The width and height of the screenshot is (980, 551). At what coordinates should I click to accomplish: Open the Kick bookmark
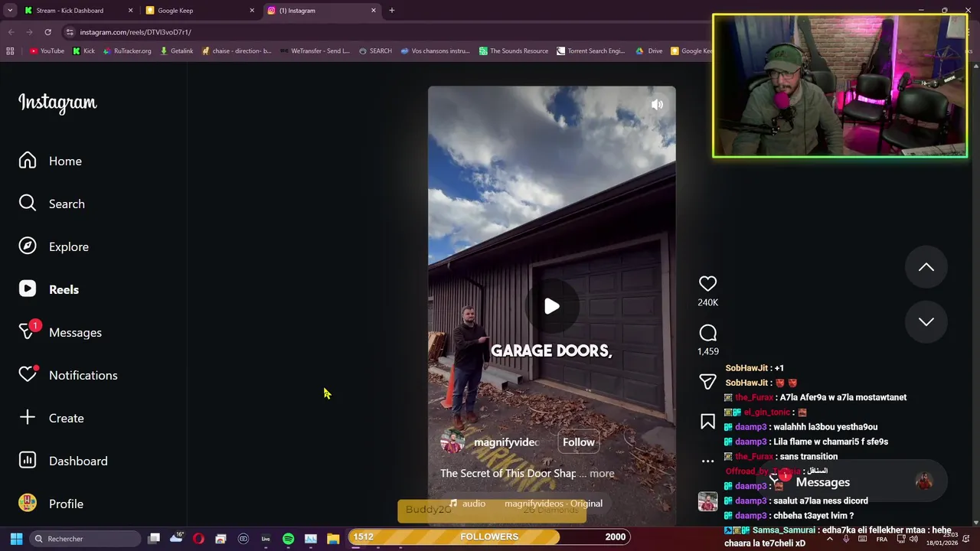pos(84,51)
